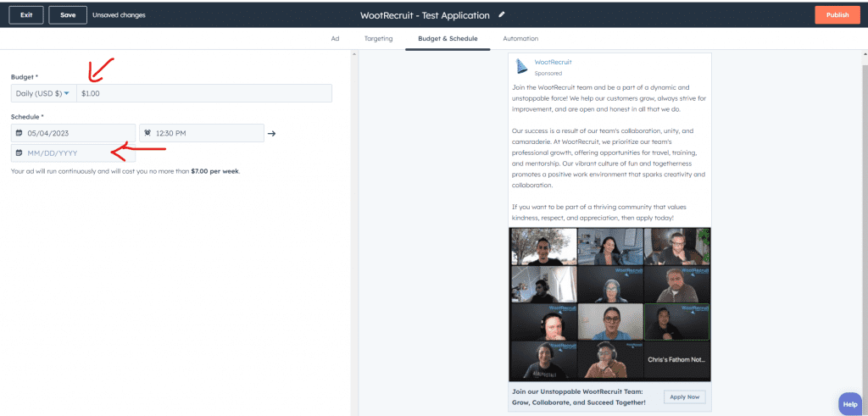Click the WootRecruit logo in the ad preview
The width and height of the screenshot is (868, 416).
[x=521, y=66]
